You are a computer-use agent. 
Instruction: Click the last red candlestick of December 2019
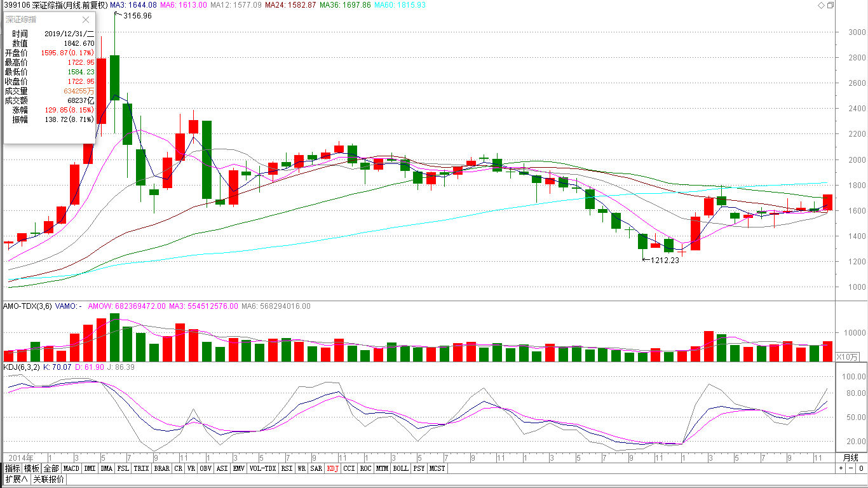(827, 202)
